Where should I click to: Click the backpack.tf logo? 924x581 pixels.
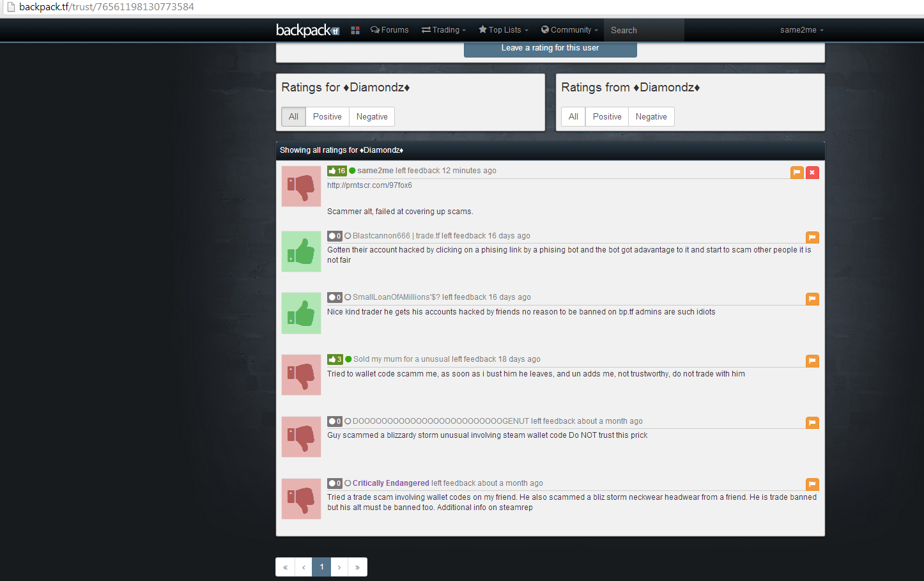coord(307,30)
